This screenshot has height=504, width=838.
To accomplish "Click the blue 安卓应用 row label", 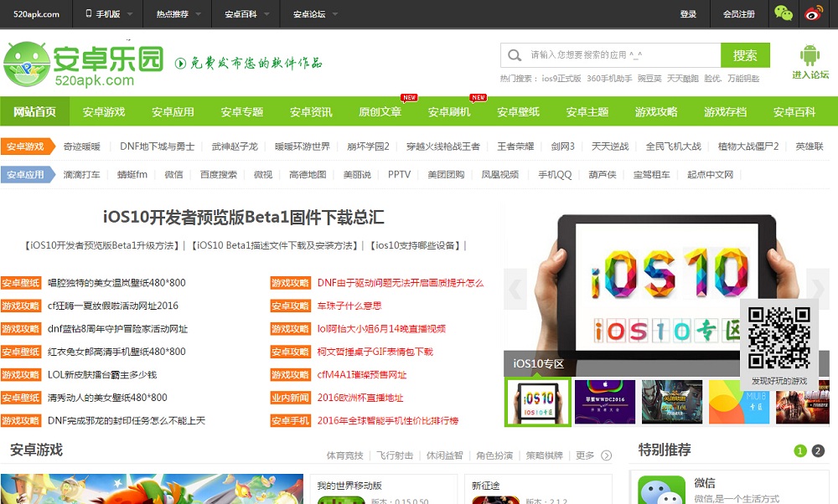I will pyautogui.click(x=26, y=175).
